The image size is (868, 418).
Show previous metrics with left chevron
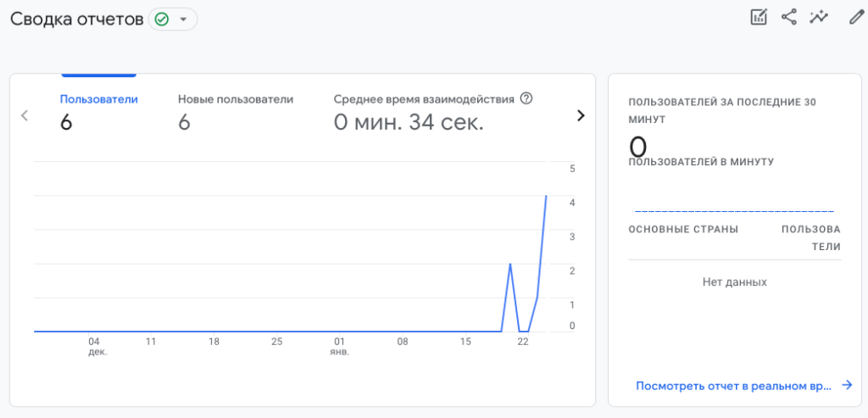coord(25,116)
